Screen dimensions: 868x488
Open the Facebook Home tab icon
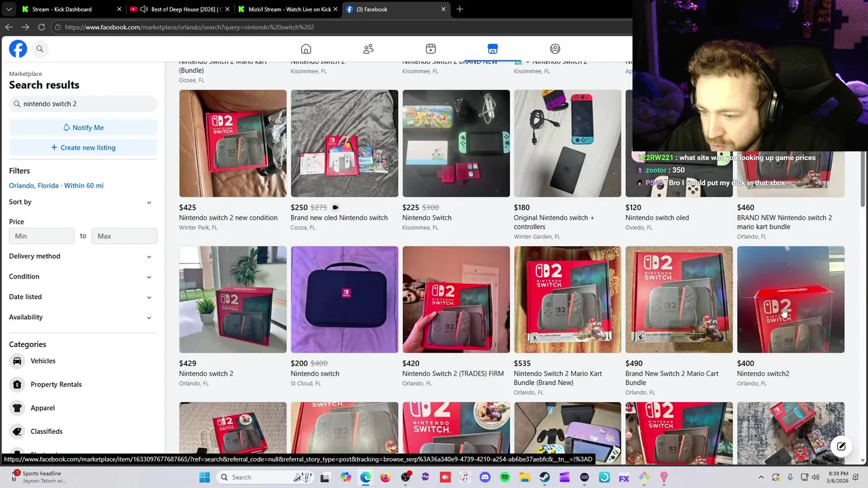(306, 49)
